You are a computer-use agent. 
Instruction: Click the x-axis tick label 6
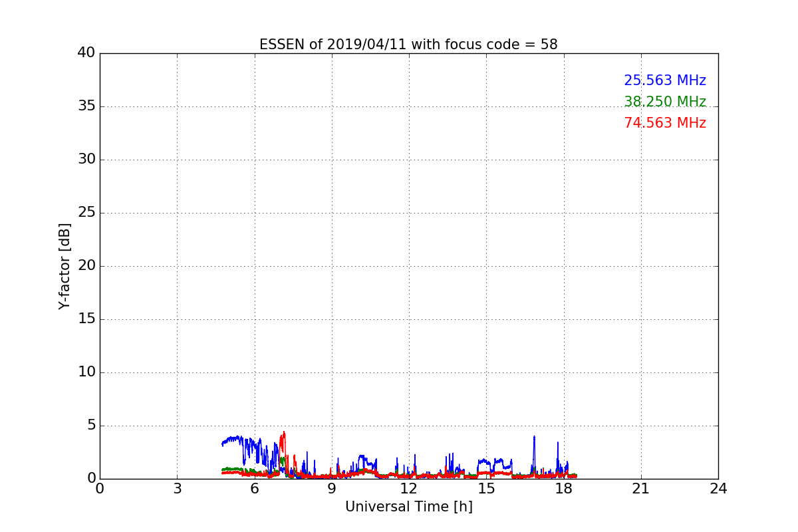coord(255,489)
